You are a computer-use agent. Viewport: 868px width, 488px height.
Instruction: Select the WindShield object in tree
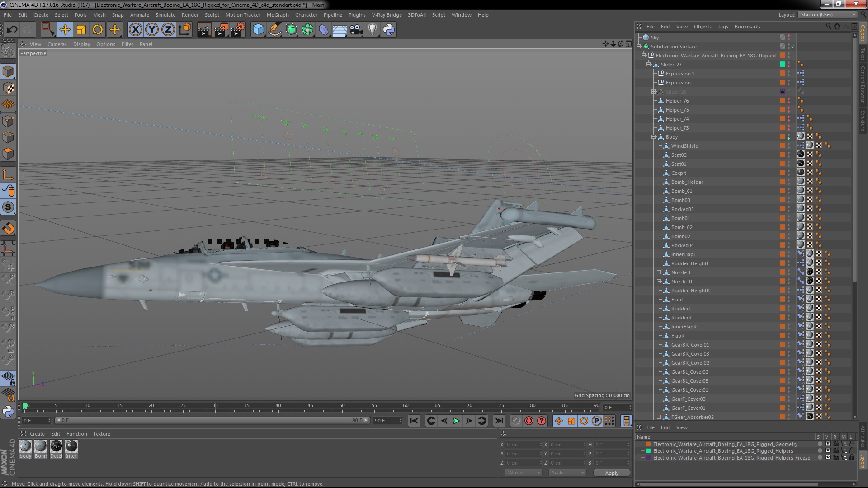tap(684, 146)
